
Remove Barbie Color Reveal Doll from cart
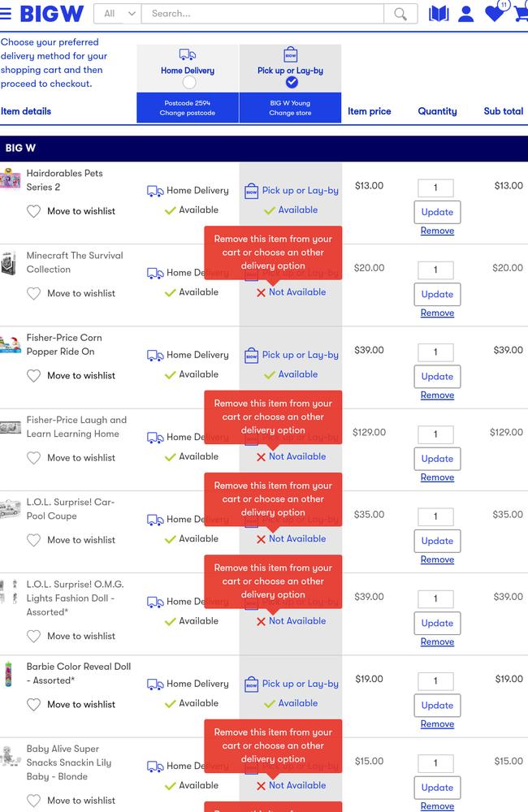coord(437,724)
